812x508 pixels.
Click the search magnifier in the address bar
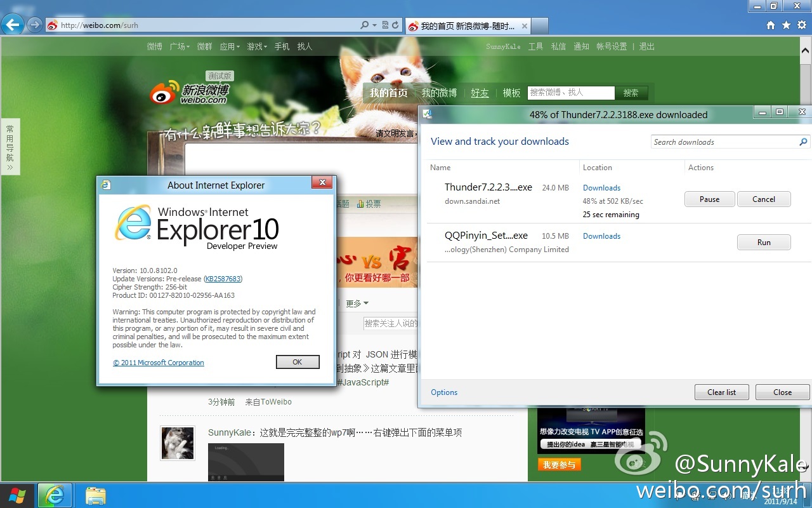point(364,25)
